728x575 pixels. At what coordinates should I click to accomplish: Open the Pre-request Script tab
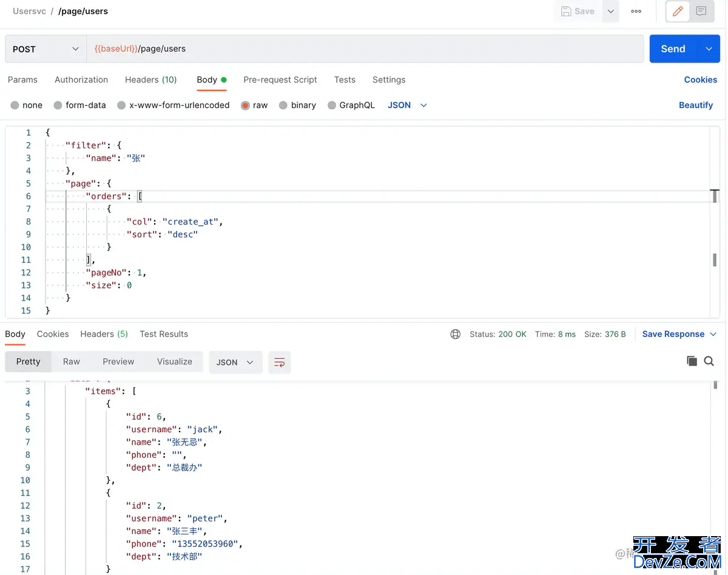pos(280,80)
